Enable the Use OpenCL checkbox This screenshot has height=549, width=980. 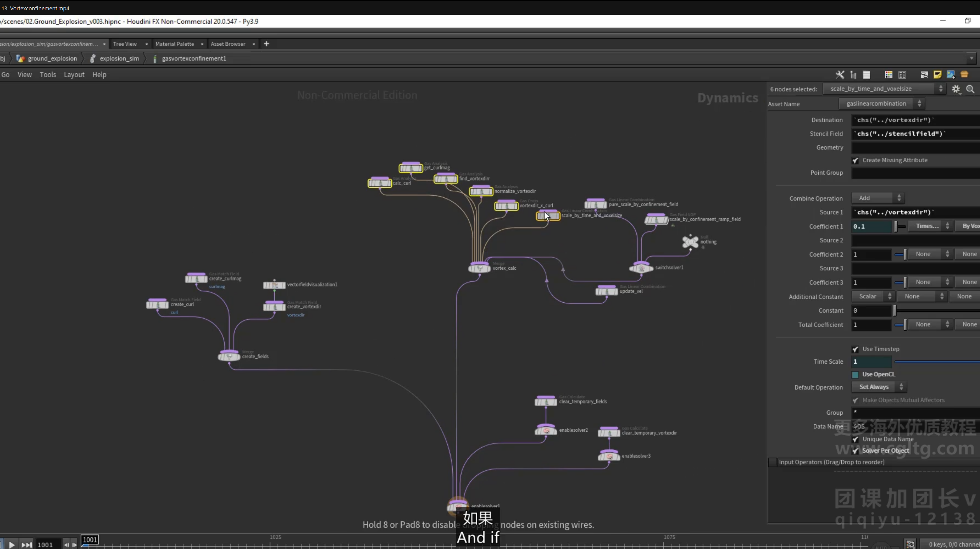pos(855,375)
